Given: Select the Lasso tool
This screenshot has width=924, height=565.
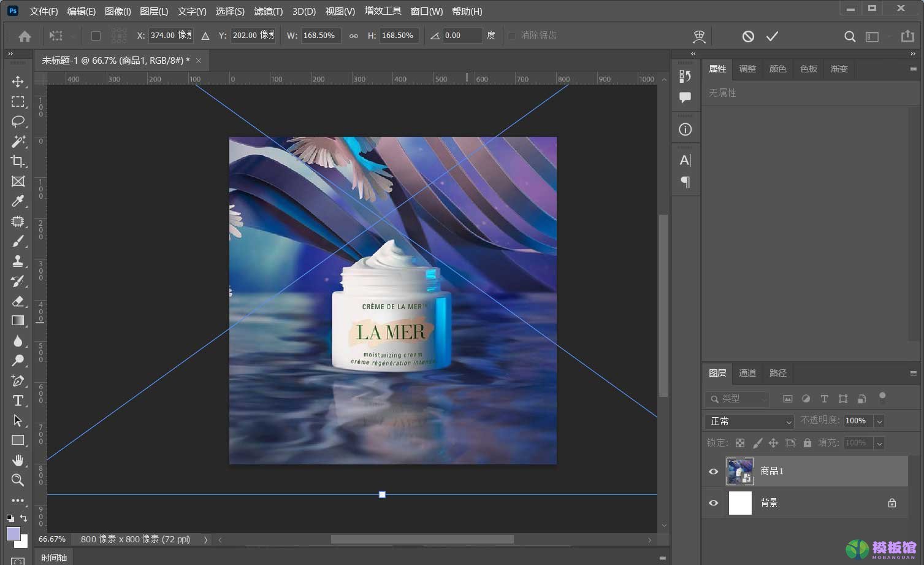Looking at the screenshot, I should tap(18, 121).
